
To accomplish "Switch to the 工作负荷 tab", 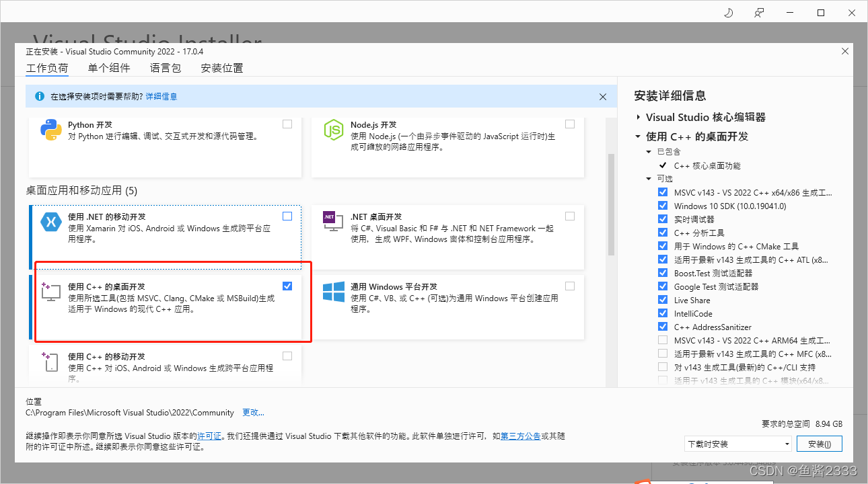I will [x=47, y=68].
